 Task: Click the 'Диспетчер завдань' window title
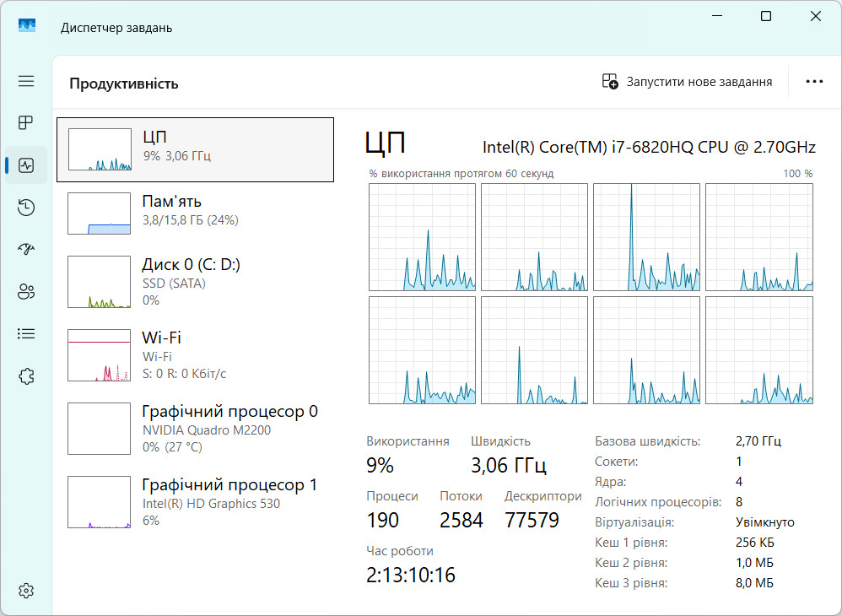pos(116,27)
